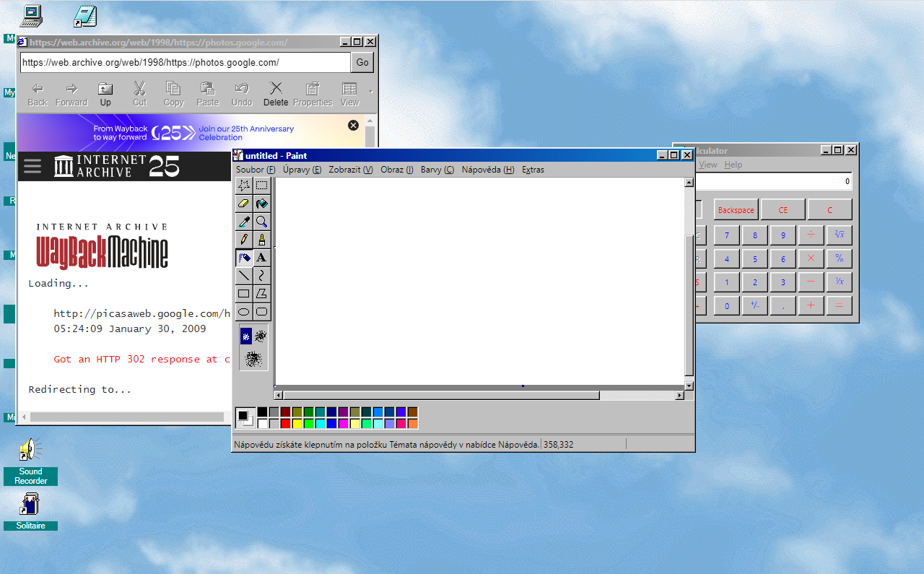
Task: Pick the Fill With Color bucket tool
Action: (x=261, y=204)
